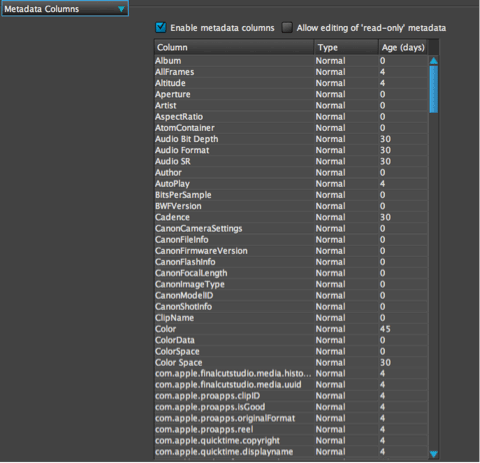Select the CanonCameraSettings row
The height and width of the screenshot is (463, 480).
291,228
